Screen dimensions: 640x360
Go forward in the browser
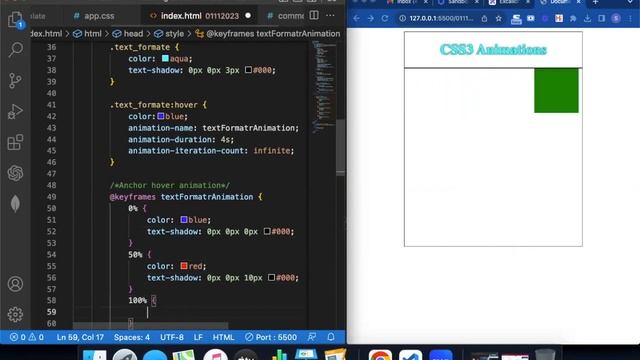pos(371,18)
